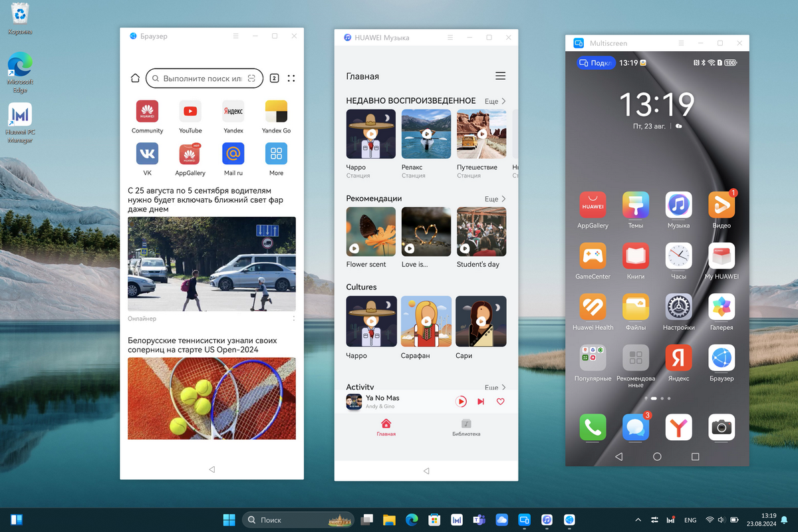The image size is (798, 532).
Task: Play the Ya No Mas track in mini player
Action: tap(461, 402)
